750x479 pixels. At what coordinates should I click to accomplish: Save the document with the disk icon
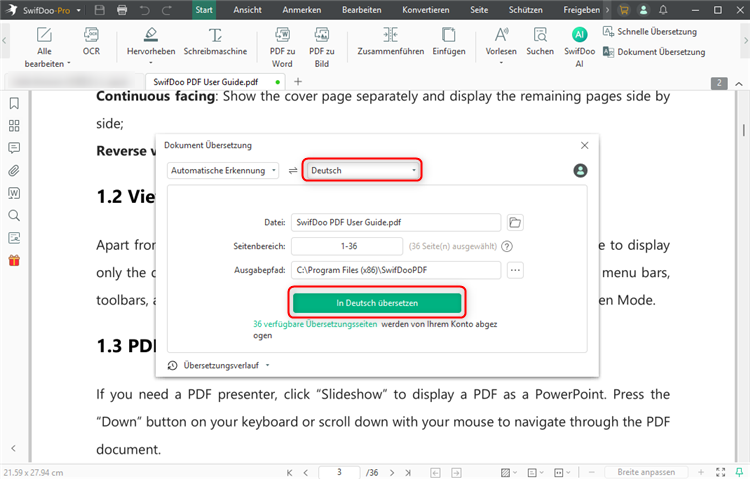99,10
